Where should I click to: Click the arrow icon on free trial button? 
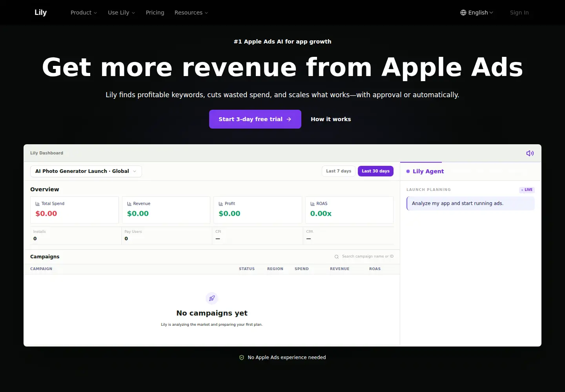point(289,119)
